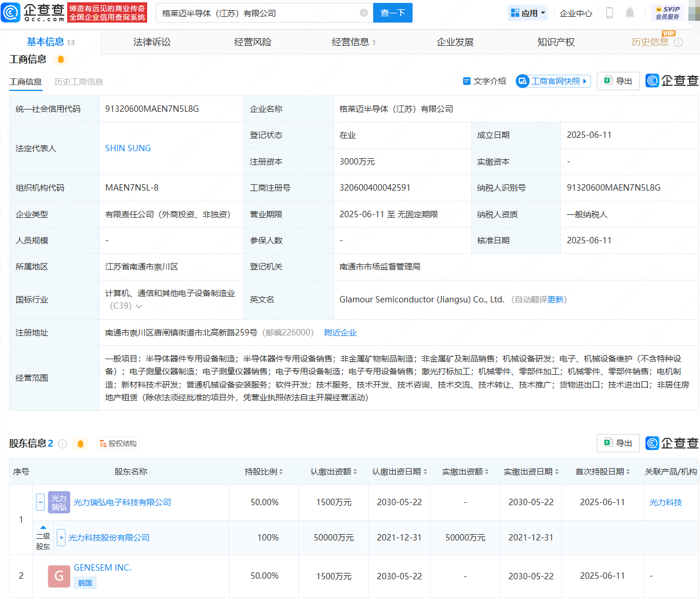Image resolution: width=700 pixels, height=599 pixels.
Task: Open the notification bell in the header
Action: point(630,13)
